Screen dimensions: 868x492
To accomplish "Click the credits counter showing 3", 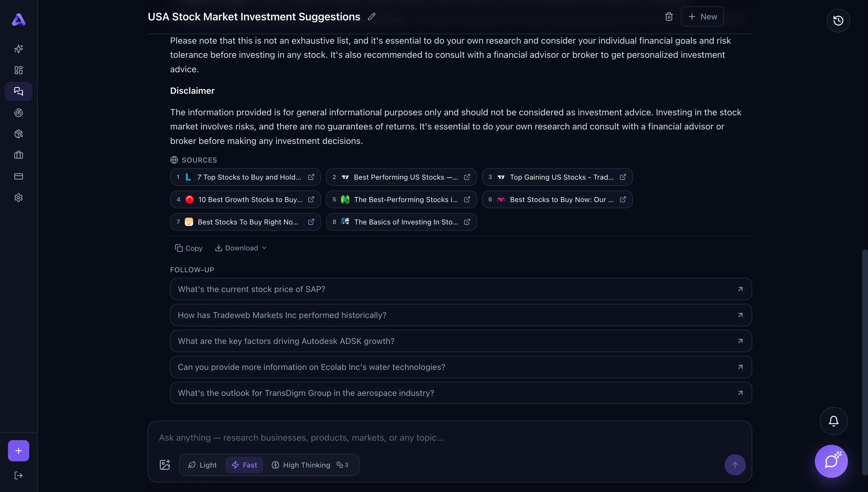I will [342, 465].
